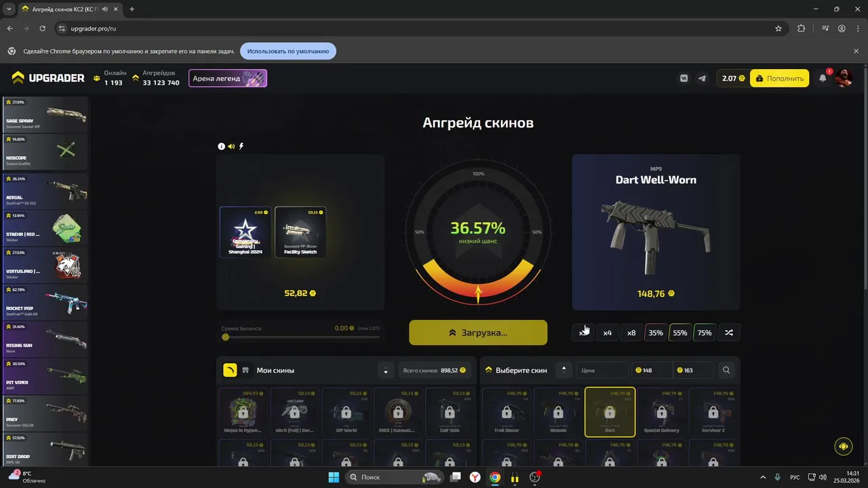Choose the Survivor Z target skin

pyautogui.click(x=713, y=412)
